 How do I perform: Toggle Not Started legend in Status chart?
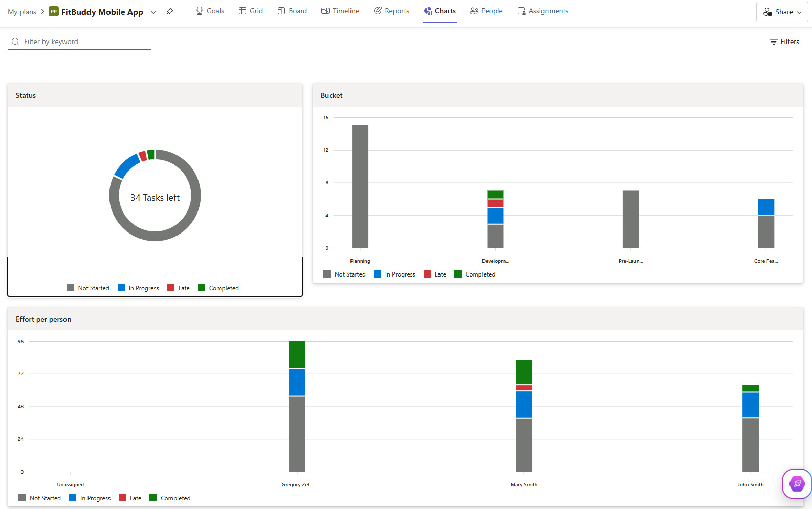[x=88, y=288]
